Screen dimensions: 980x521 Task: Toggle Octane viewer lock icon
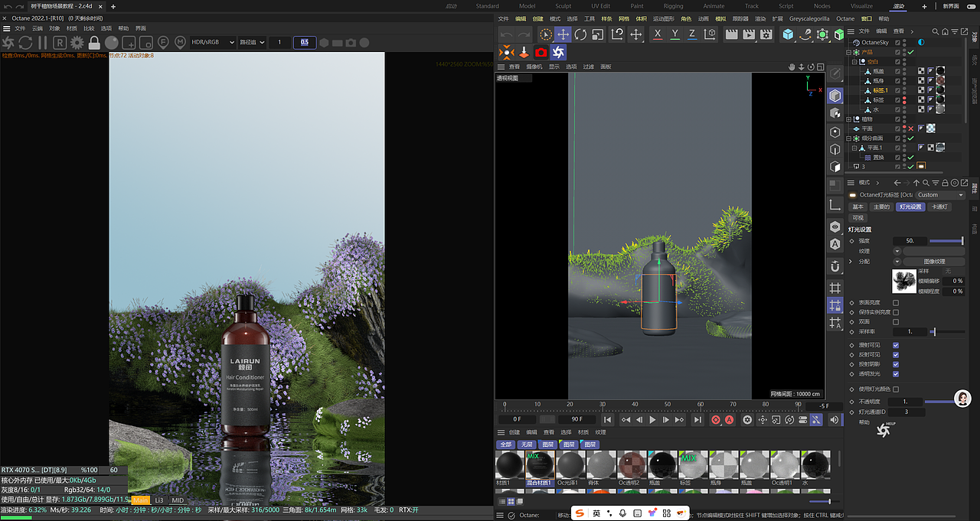(94, 42)
